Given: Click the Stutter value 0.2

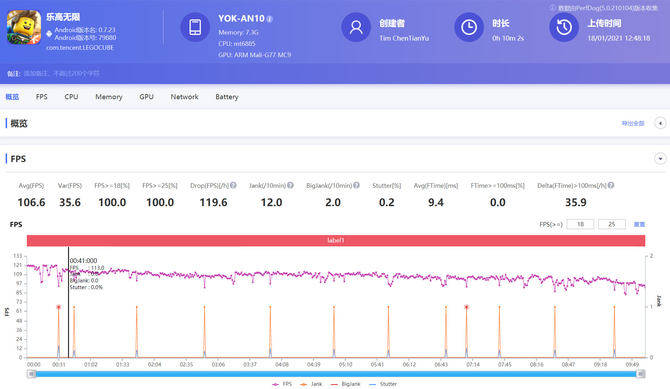Looking at the screenshot, I should 387,202.
